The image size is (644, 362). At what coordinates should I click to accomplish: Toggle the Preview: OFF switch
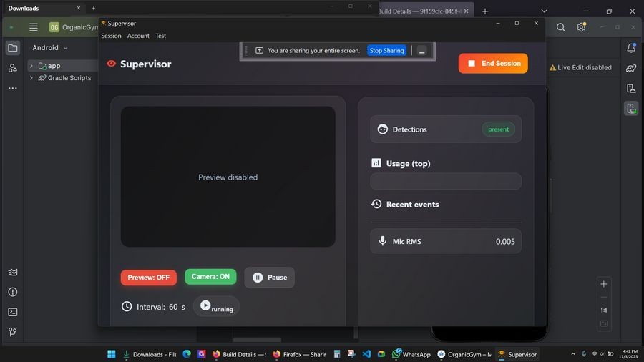click(148, 278)
